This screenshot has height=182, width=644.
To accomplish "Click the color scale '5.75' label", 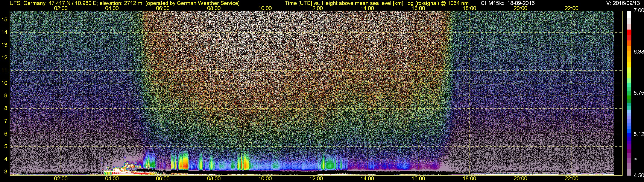I will 638,93.
